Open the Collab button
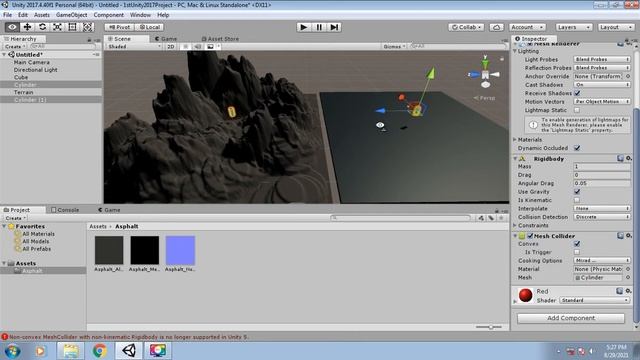The height and width of the screenshot is (360, 640). [x=466, y=27]
